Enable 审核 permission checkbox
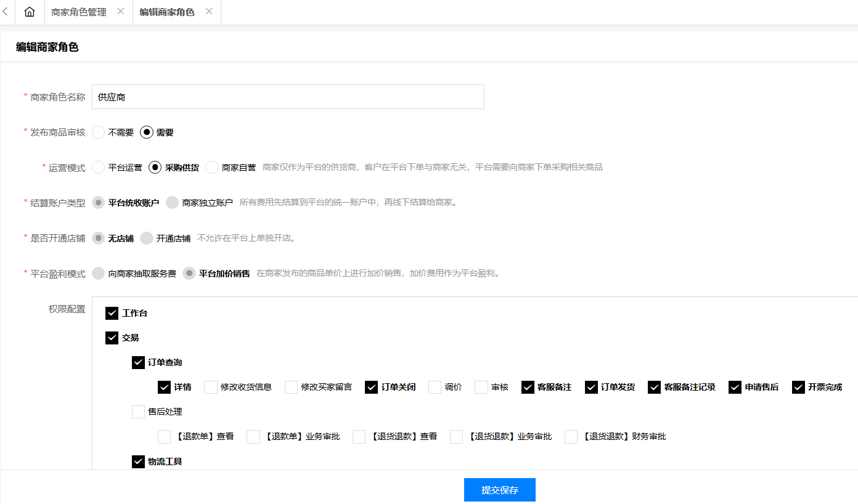Screen dimensions: 858x504 point(481,388)
